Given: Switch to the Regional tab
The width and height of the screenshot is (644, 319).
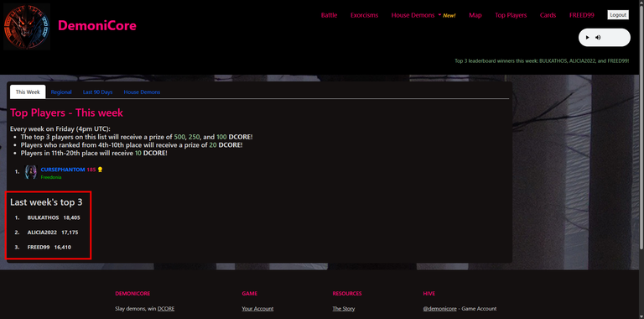Looking at the screenshot, I should pyautogui.click(x=61, y=92).
